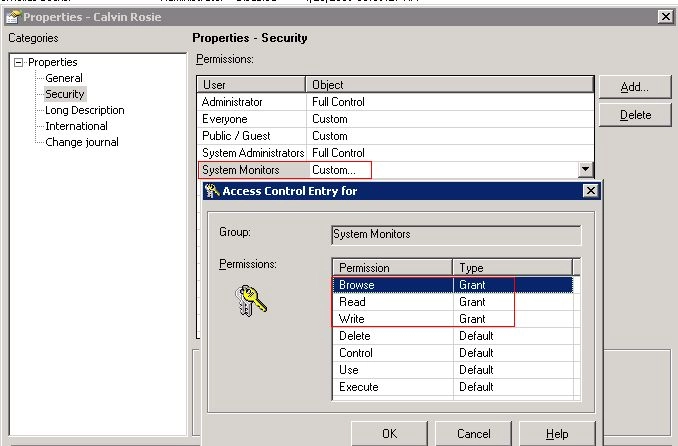Click Default type for Execute permission

476,387
